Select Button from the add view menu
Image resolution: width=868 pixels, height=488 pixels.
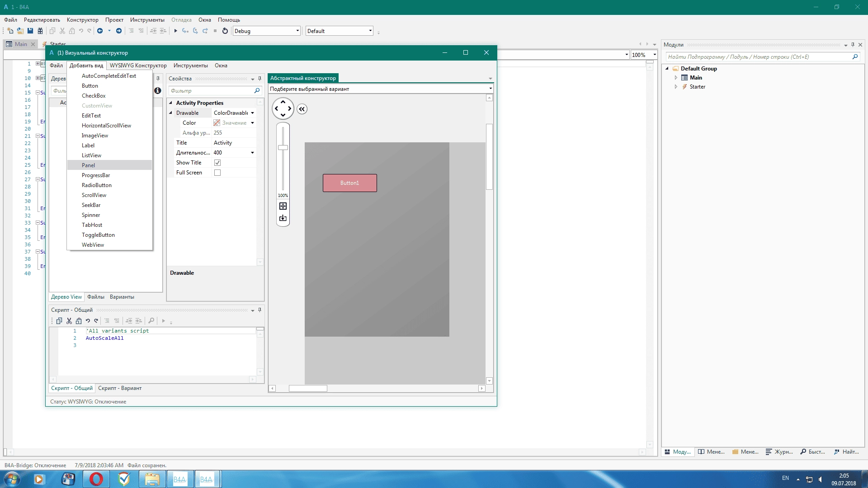coord(109,86)
